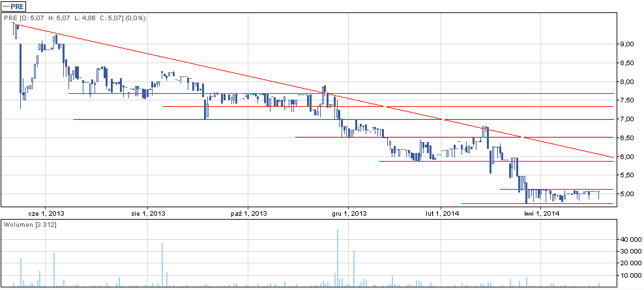Click the gru 1, 2013 date label

coord(349,214)
